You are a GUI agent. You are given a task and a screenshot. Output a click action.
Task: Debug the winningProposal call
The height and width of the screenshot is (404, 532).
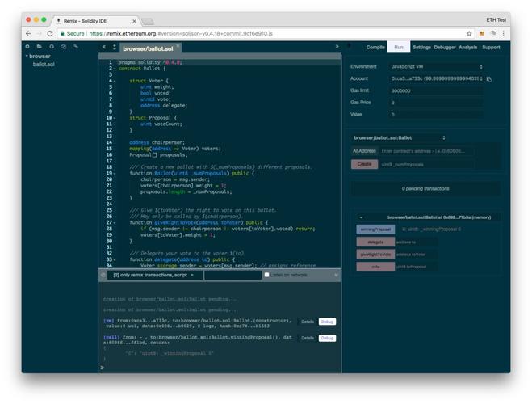(327, 338)
